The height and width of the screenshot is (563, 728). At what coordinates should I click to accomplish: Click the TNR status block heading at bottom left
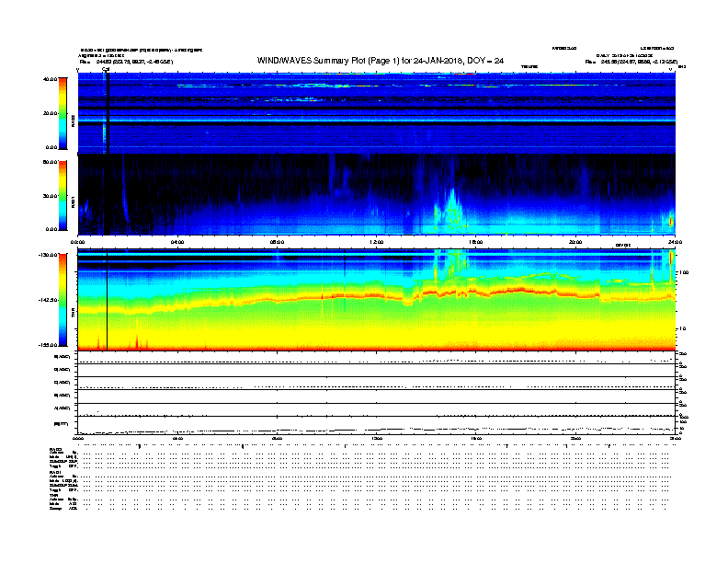pyautogui.click(x=53, y=496)
